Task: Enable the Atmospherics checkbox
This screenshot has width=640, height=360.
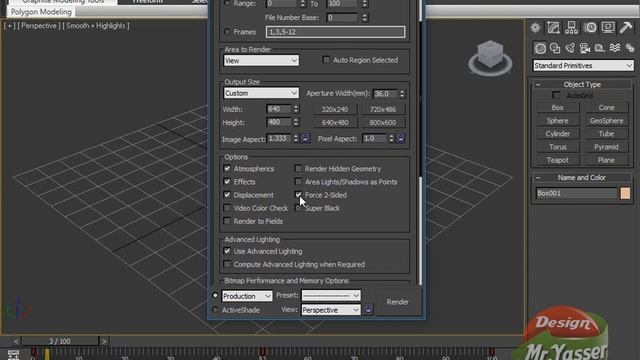Action: click(227, 169)
